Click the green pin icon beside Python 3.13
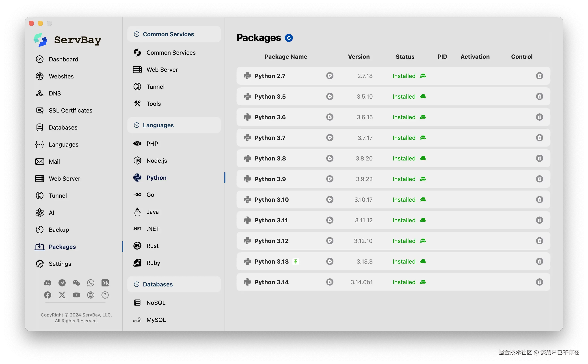 [296, 261]
